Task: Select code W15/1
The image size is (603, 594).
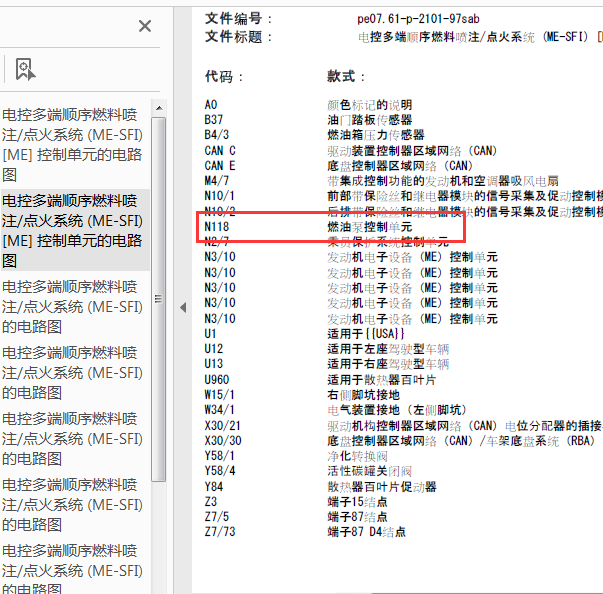Action: click(219, 395)
